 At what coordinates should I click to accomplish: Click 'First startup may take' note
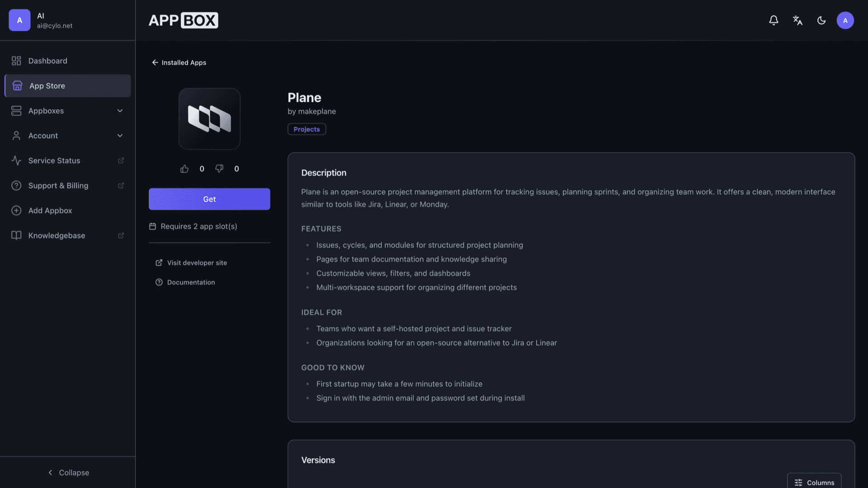pyautogui.click(x=399, y=384)
